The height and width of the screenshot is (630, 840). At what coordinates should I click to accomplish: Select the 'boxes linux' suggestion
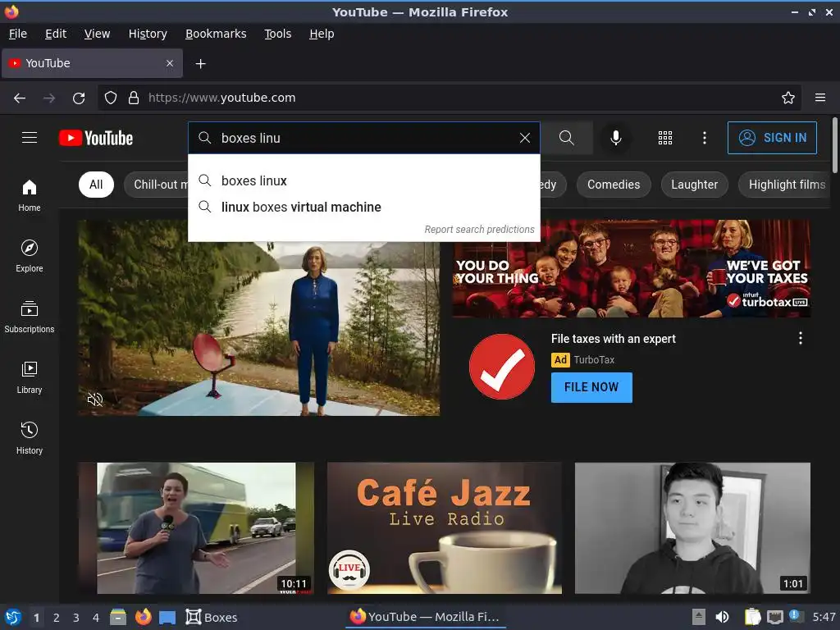click(x=363, y=180)
